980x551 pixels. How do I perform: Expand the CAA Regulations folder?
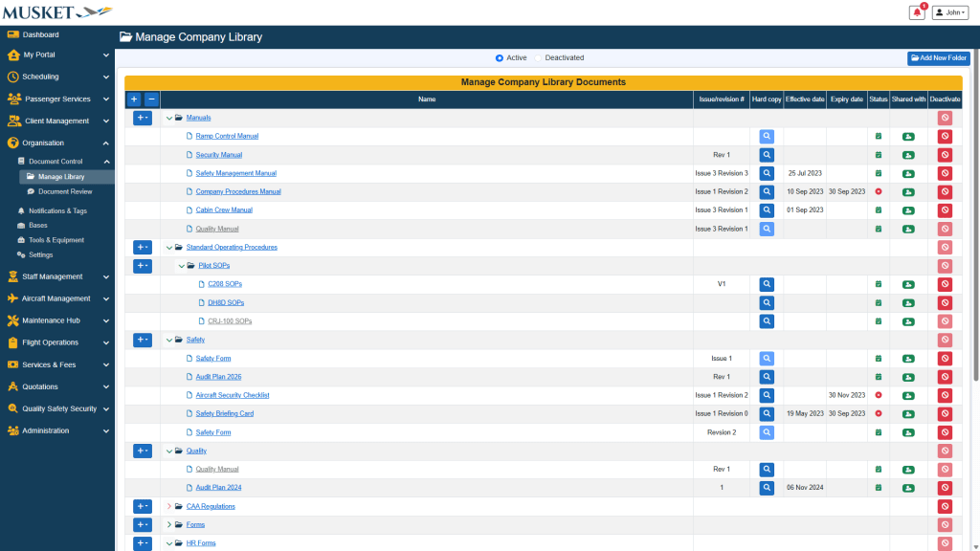pos(169,506)
